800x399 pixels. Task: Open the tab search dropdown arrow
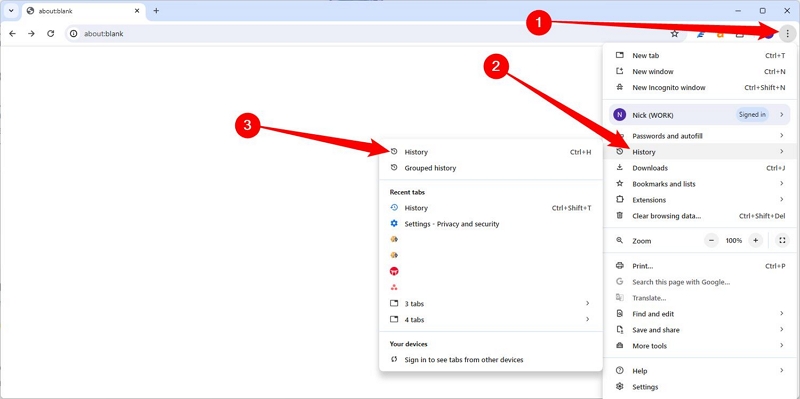[11, 11]
